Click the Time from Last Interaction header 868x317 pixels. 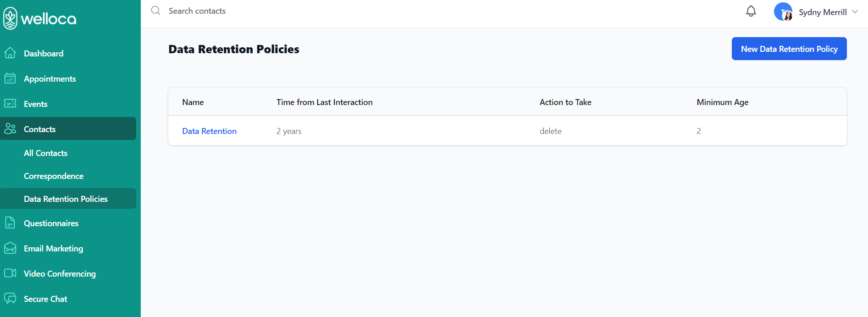324,102
